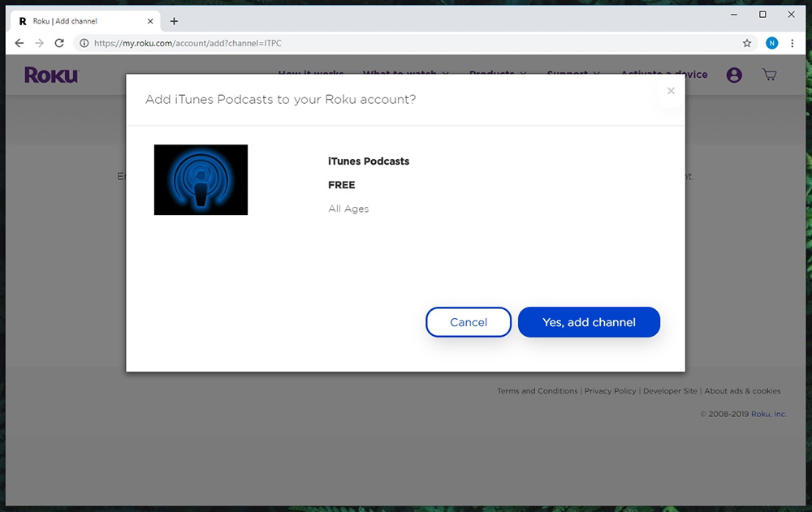Screen dimensions: 812x512
Task: Minimize the Chrome window
Action: (x=734, y=15)
